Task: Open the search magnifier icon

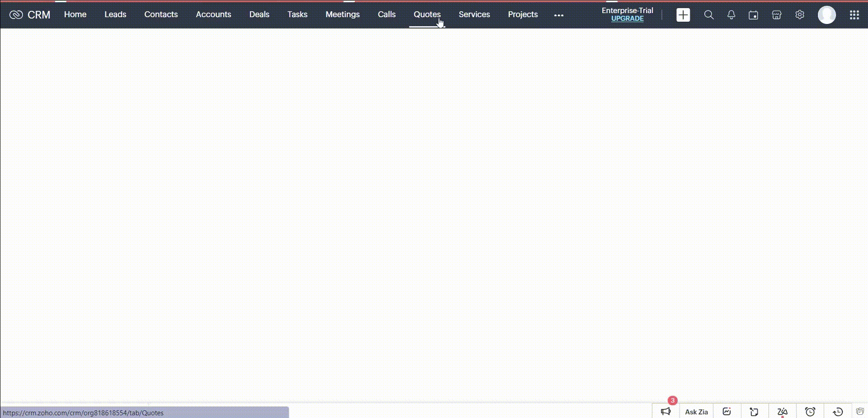Action: click(709, 15)
